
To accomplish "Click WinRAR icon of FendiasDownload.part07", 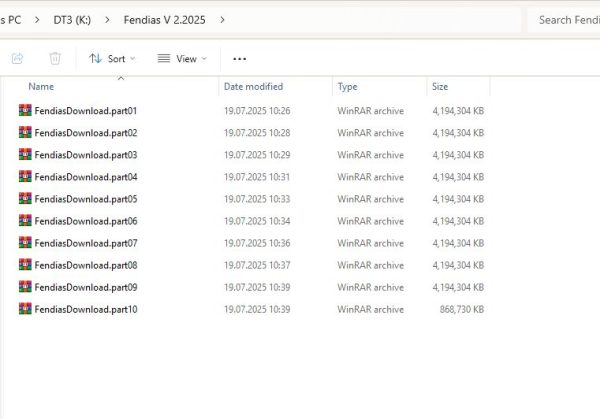I will (x=25, y=243).
